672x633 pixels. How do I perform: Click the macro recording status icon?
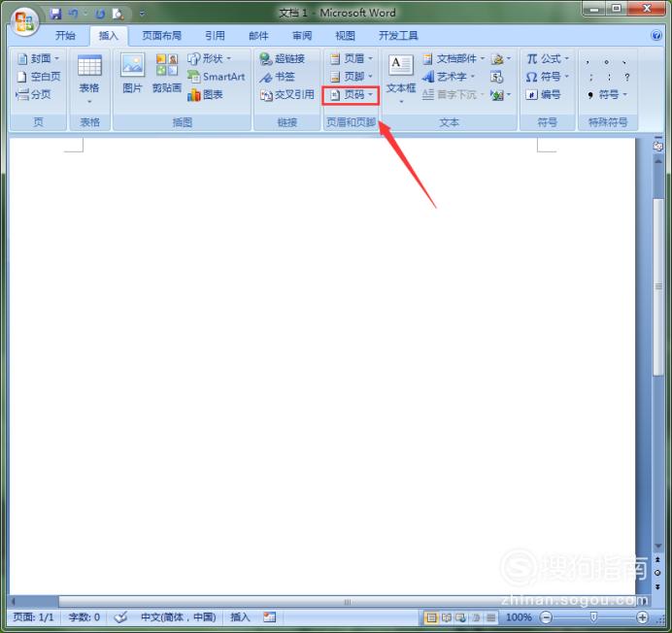[x=270, y=617]
